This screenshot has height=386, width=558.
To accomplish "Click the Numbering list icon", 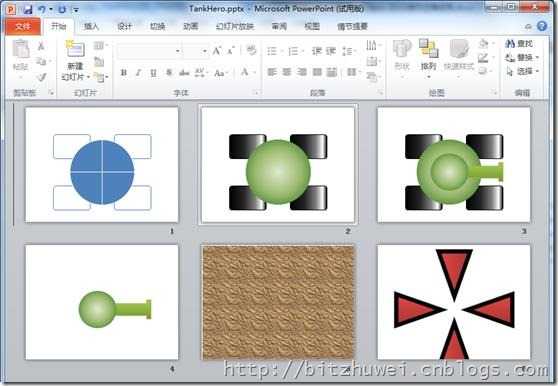I will click(x=293, y=51).
